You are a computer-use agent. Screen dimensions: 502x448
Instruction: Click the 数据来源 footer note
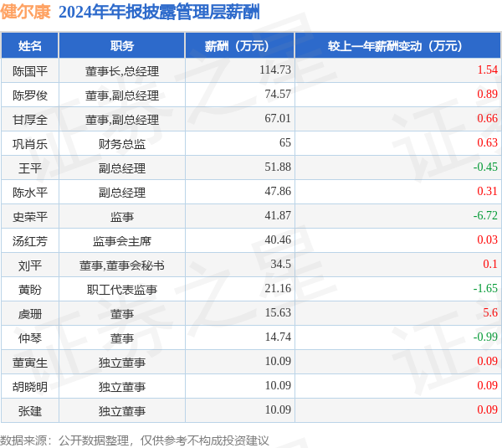135,440
